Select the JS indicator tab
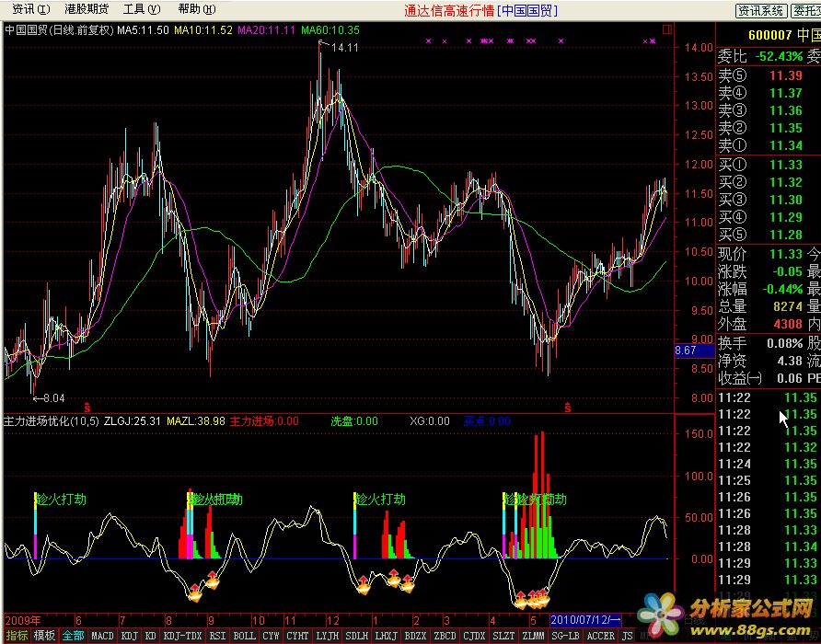This screenshot has height=644, width=821. click(x=627, y=636)
